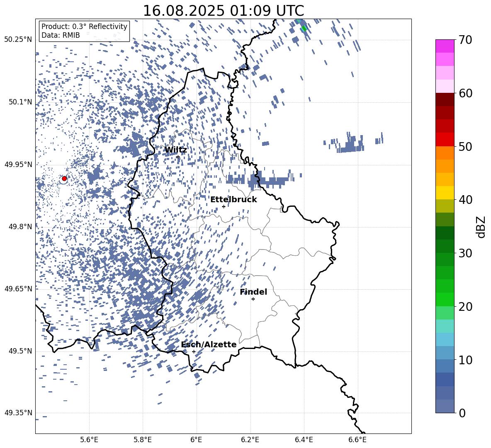Click the Wiltz station cross marker

point(178,157)
